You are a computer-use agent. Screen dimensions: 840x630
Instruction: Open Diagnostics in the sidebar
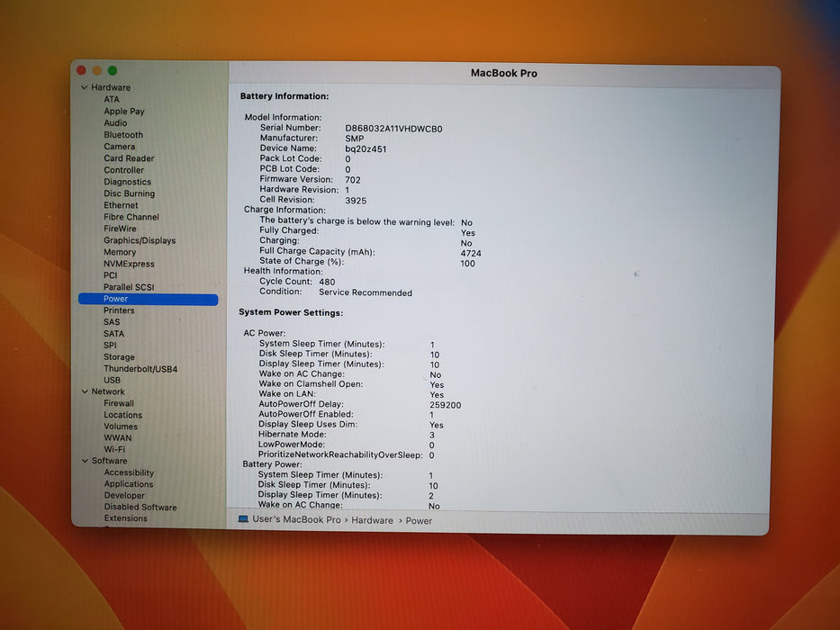[127, 182]
